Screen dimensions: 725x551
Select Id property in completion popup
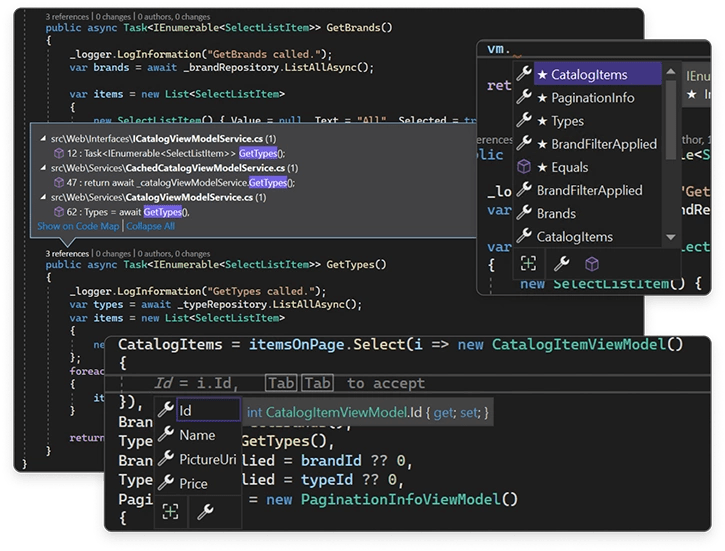pos(209,410)
